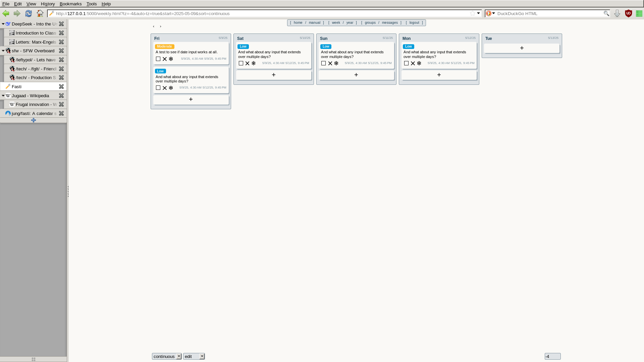Go to the previous week arrow
Image resolution: width=644 pixels, height=362 pixels.
[x=154, y=26]
